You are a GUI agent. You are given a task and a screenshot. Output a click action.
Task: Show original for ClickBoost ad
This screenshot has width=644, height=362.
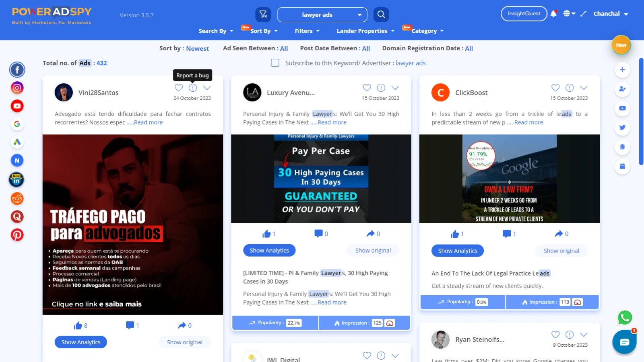(x=561, y=251)
